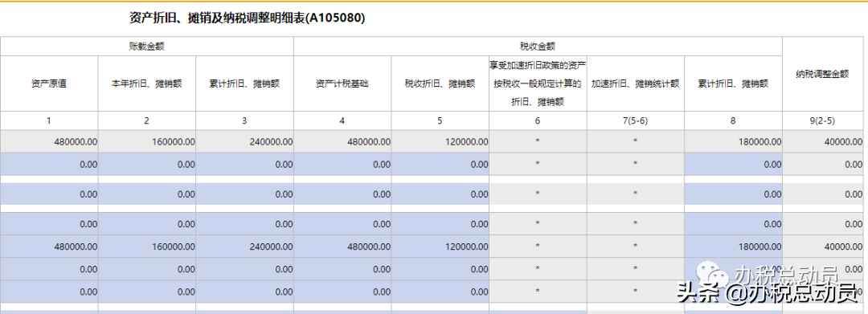
Task: Click the table title 资产折旧、摊销及纳税调整明细表(A105080)
Action: pyautogui.click(x=247, y=18)
